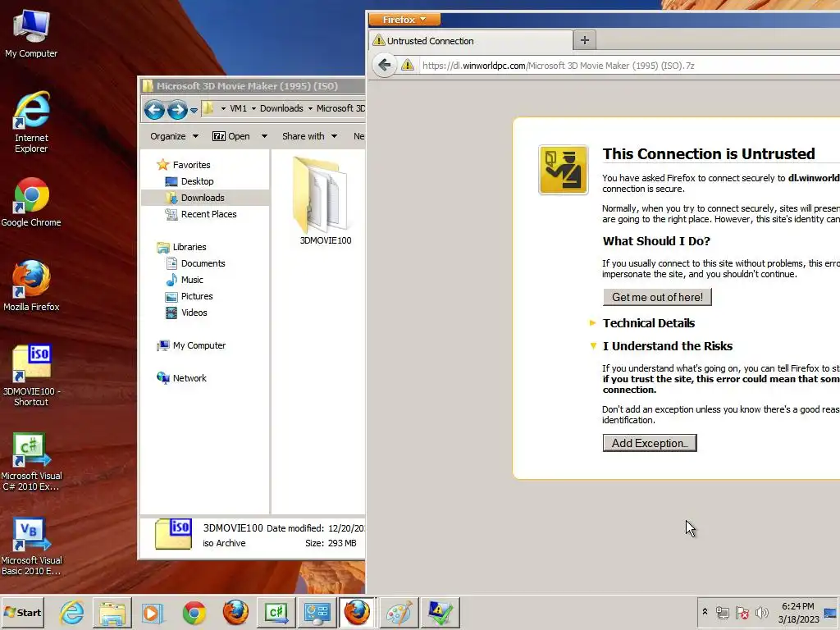Click the Explorer back navigation arrow
This screenshot has width=840, height=630.
154,110
